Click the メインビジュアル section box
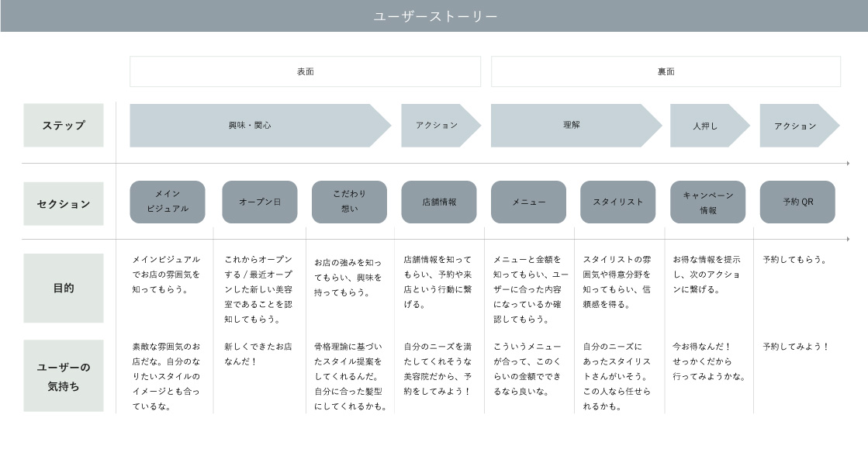This screenshot has width=868, height=470. pyautogui.click(x=168, y=202)
